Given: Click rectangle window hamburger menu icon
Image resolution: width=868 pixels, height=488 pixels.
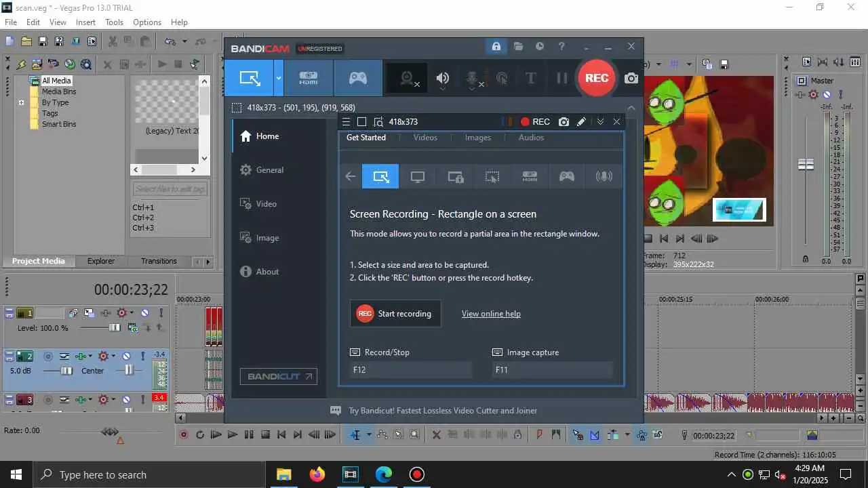Looking at the screenshot, I should click(346, 122).
